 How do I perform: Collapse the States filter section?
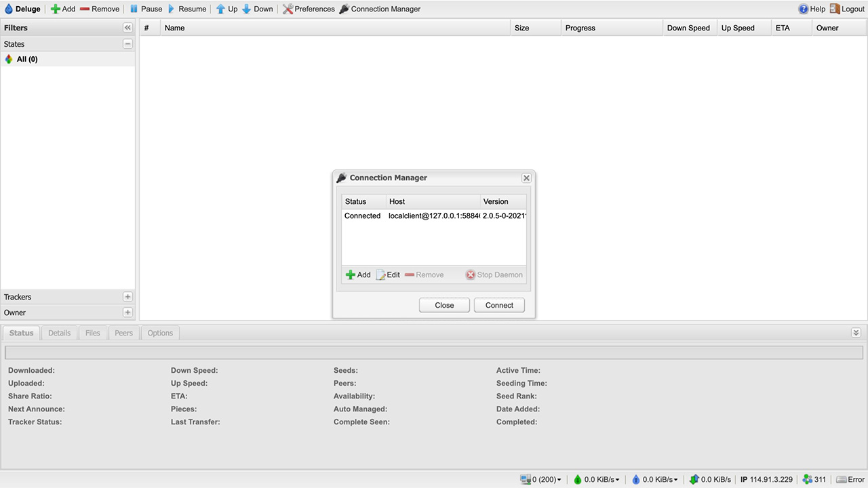127,44
